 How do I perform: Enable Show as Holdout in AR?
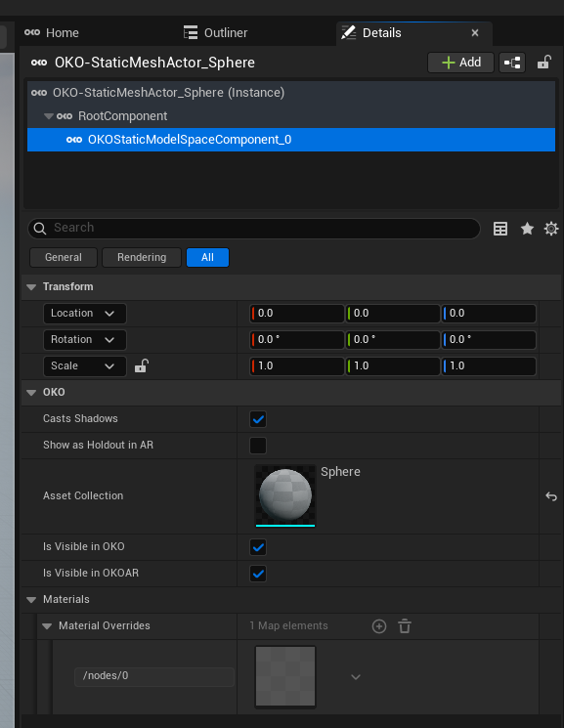258,446
